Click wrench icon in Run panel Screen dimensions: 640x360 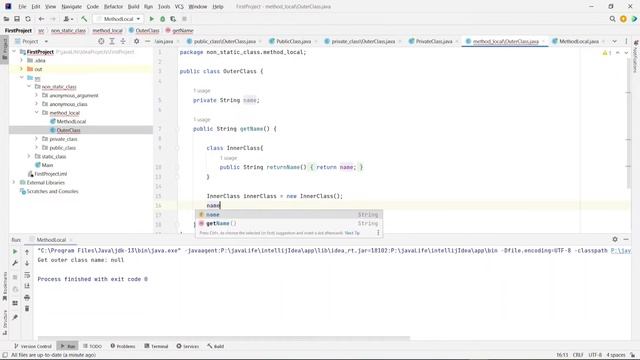(15, 263)
